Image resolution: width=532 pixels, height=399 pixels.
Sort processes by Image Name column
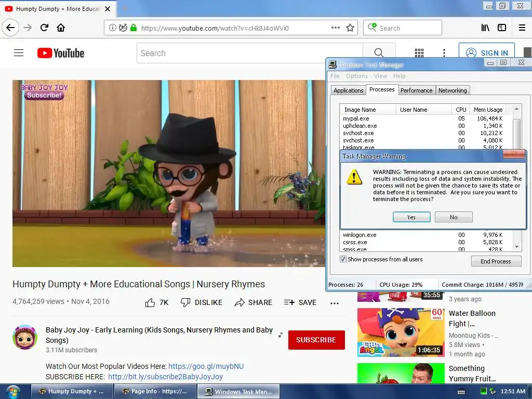coord(368,110)
